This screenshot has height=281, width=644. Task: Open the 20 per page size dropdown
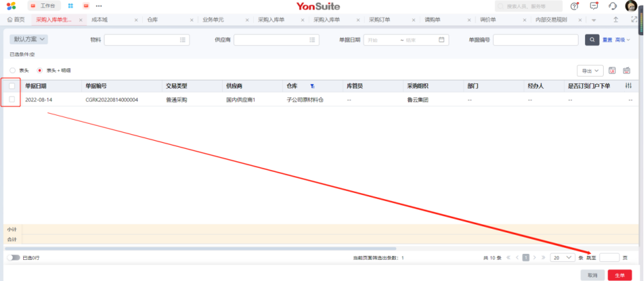[x=563, y=257]
